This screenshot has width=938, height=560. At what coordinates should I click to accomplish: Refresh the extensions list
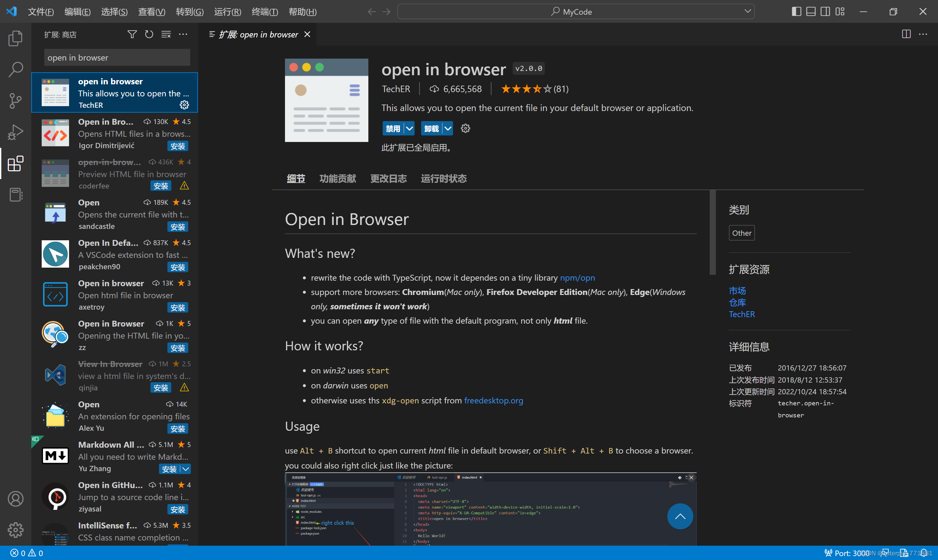pos(149,34)
